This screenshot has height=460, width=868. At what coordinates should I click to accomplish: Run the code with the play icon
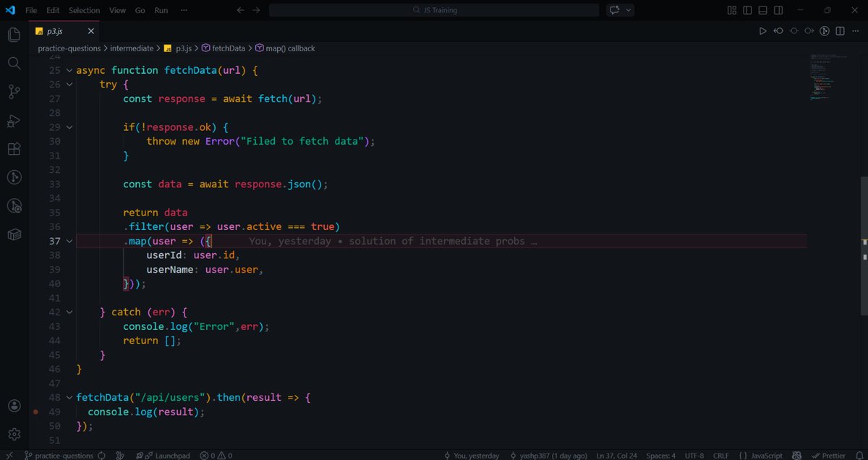pos(762,31)
